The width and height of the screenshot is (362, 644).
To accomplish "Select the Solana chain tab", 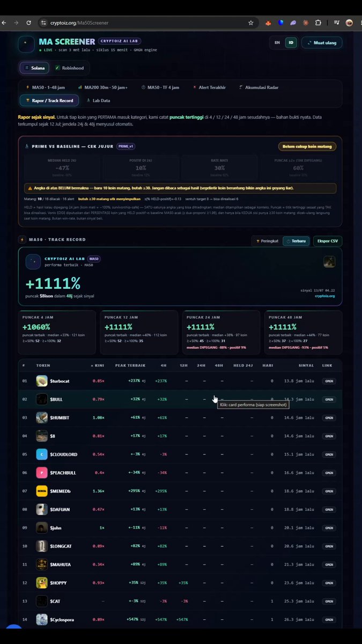I will (34, 68).
